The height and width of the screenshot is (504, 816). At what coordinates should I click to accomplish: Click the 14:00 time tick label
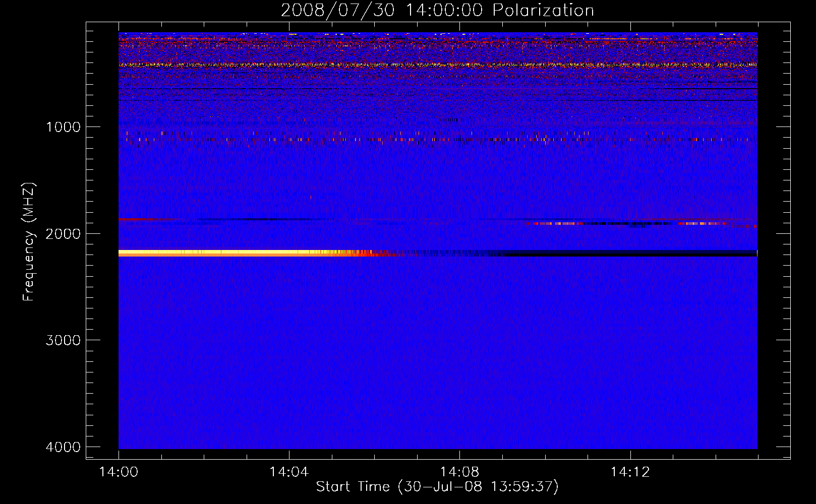tap(119, 472)
